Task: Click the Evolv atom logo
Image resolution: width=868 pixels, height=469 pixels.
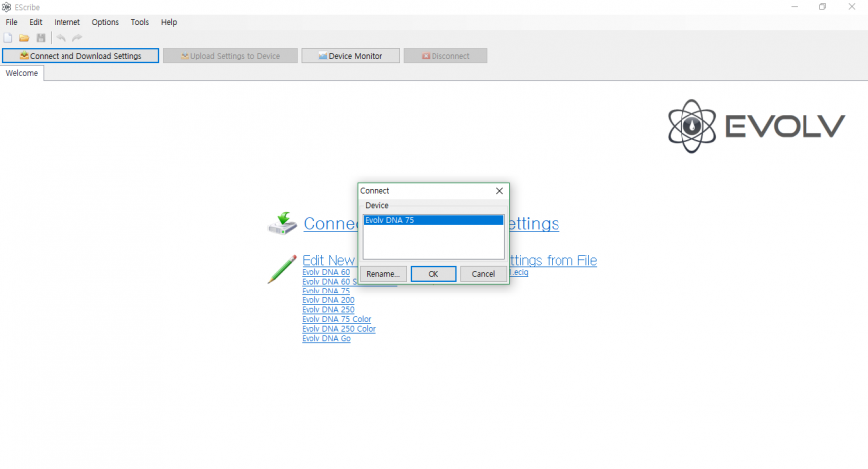Action: coord(691,126)
